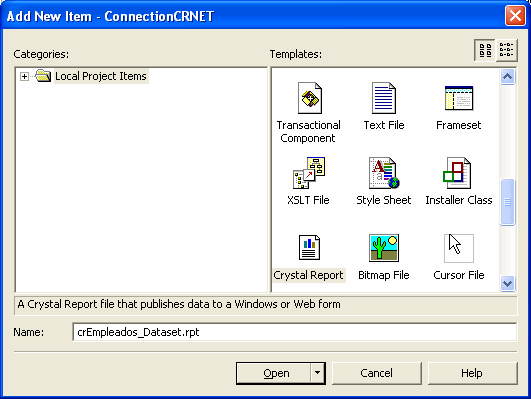Select the XSLT File template icon
Screen dimensions: 531x399
[309, 173]
